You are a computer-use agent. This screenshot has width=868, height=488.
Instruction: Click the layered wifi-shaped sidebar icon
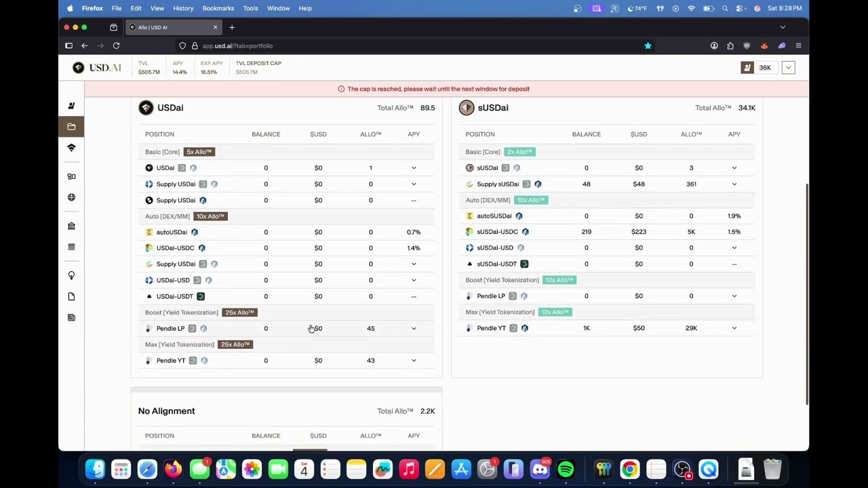71,148
